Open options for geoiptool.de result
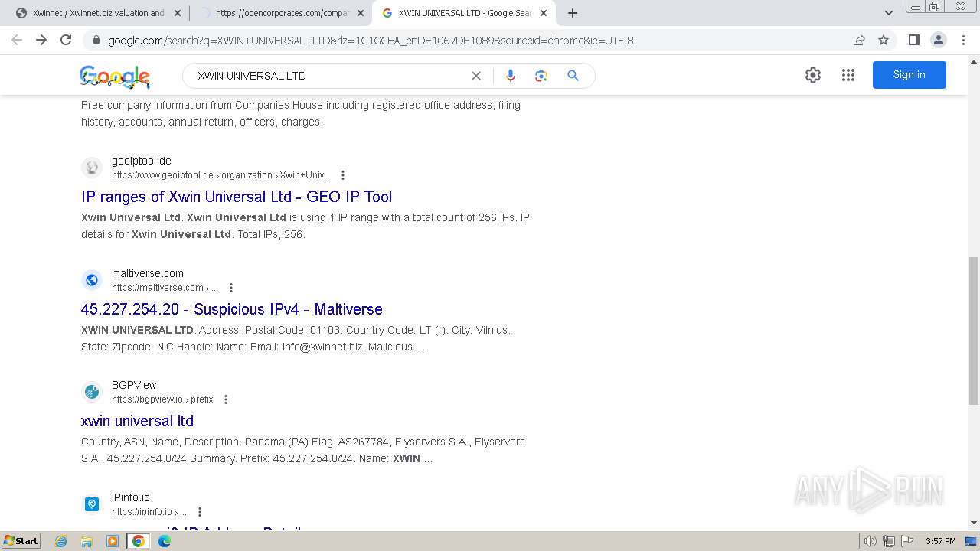Screen dimensions: 980x551 click(343, 175)
